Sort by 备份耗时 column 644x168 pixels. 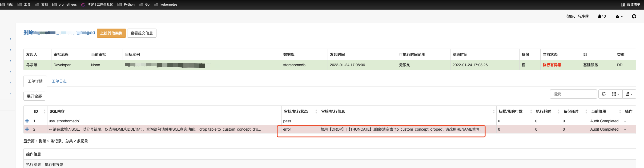575,111
